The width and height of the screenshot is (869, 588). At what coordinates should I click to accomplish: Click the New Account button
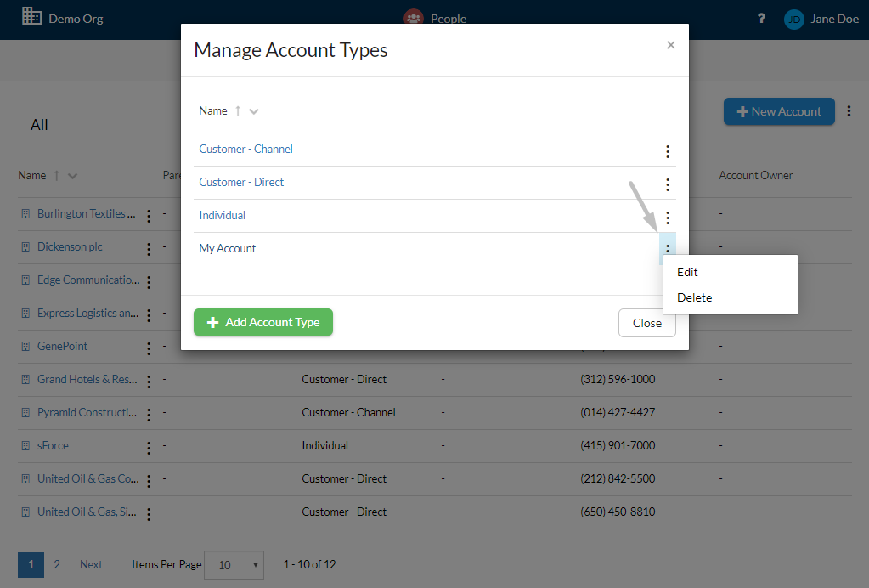pos(779,111)
